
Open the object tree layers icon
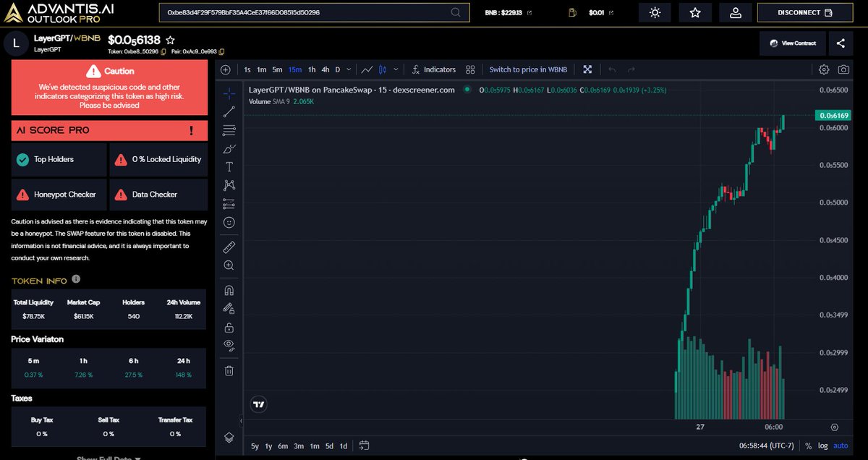(229, 437)
